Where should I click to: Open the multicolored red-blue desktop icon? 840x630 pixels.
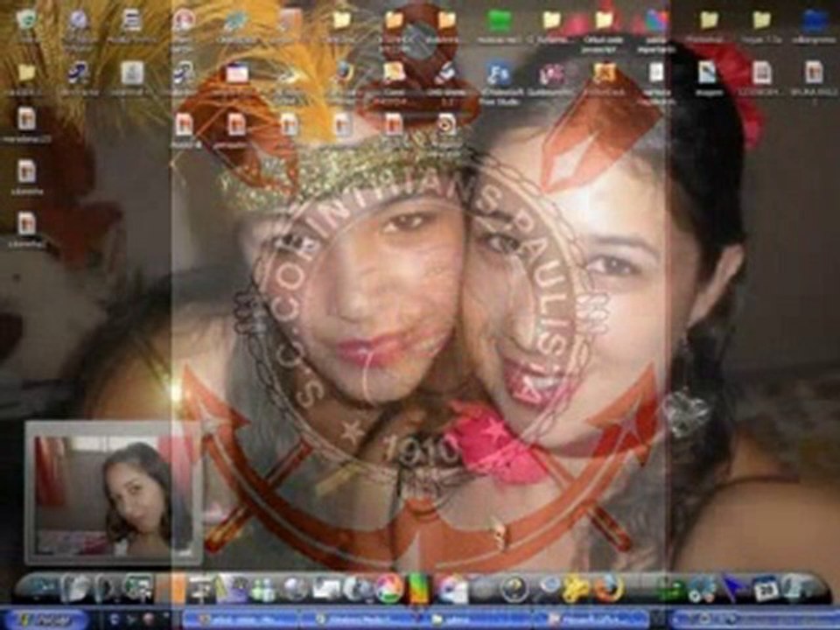656,21
